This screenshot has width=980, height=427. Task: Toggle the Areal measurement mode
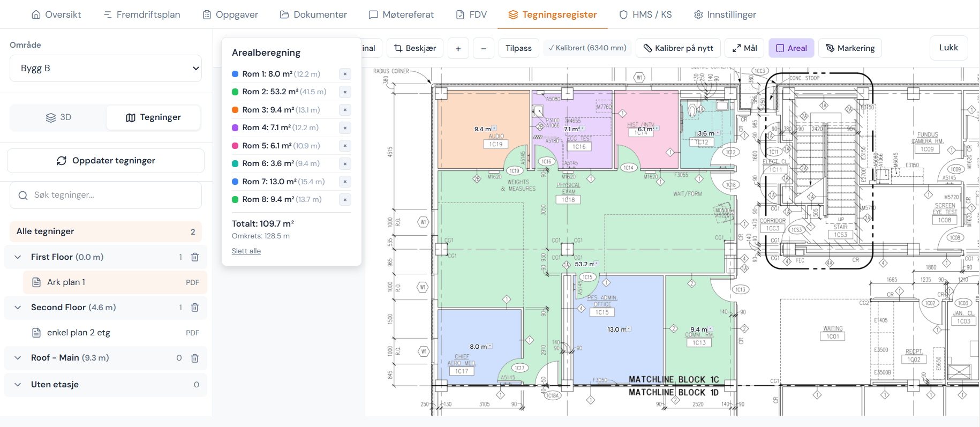(x=791, y=48)
